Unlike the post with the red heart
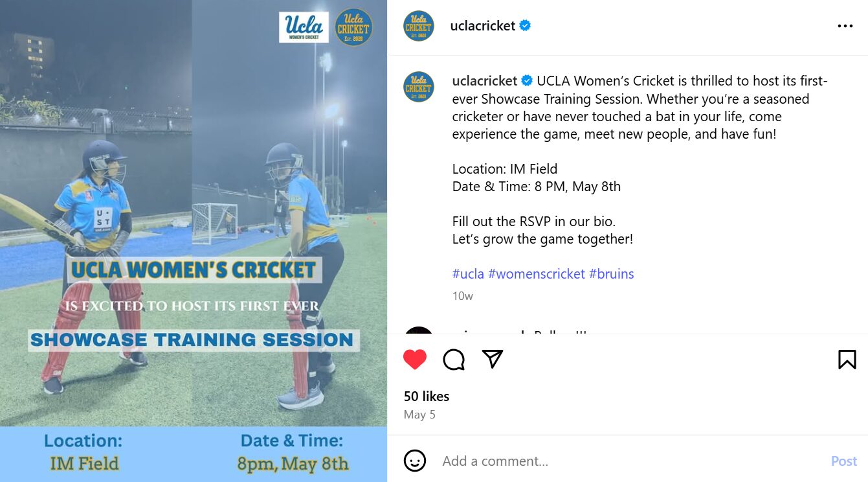This screenshot has width=868, height=482. point(415,359)
